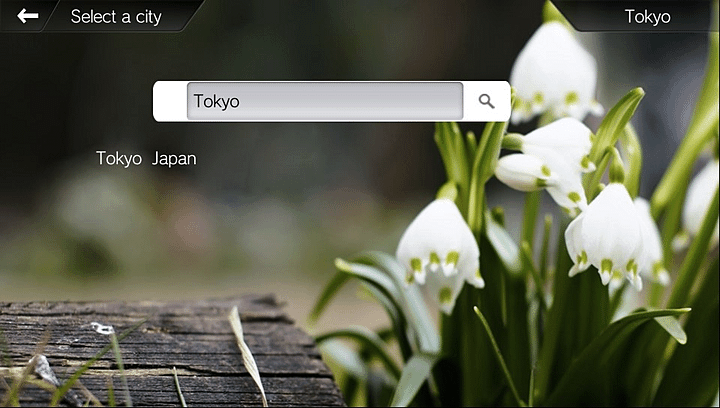
Task: Click the magnifying glass search icon
Action: [x=487, y=101]
